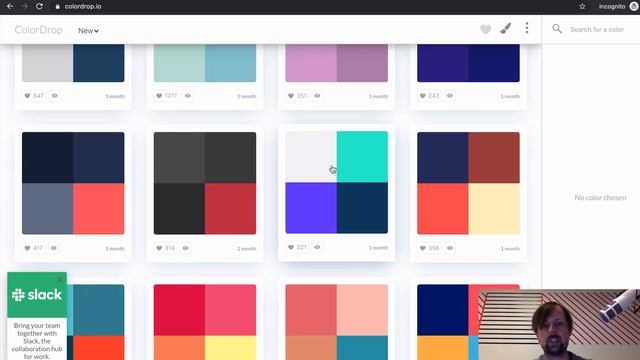Pick the tomato red swatch in 356-likes palette
640x360 pixels.
443,209
